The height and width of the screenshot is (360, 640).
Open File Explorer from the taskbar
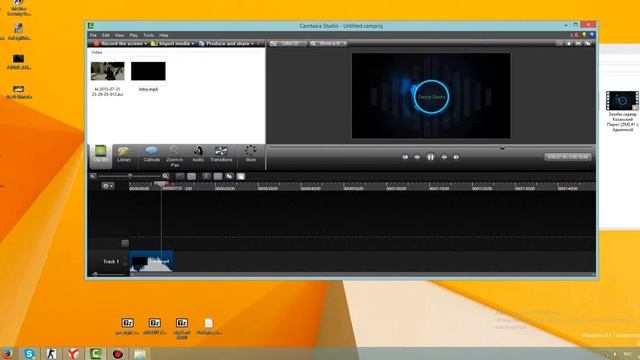coord(140,353)
